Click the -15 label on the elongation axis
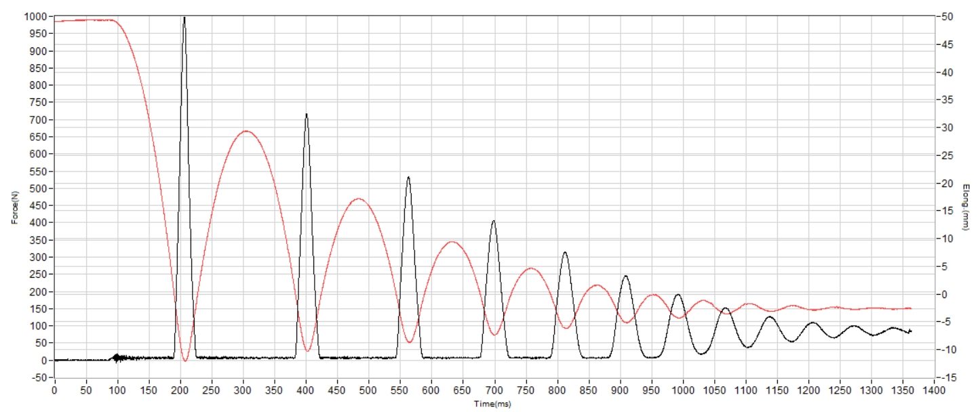The image size is (980, 412). [947, 377]
